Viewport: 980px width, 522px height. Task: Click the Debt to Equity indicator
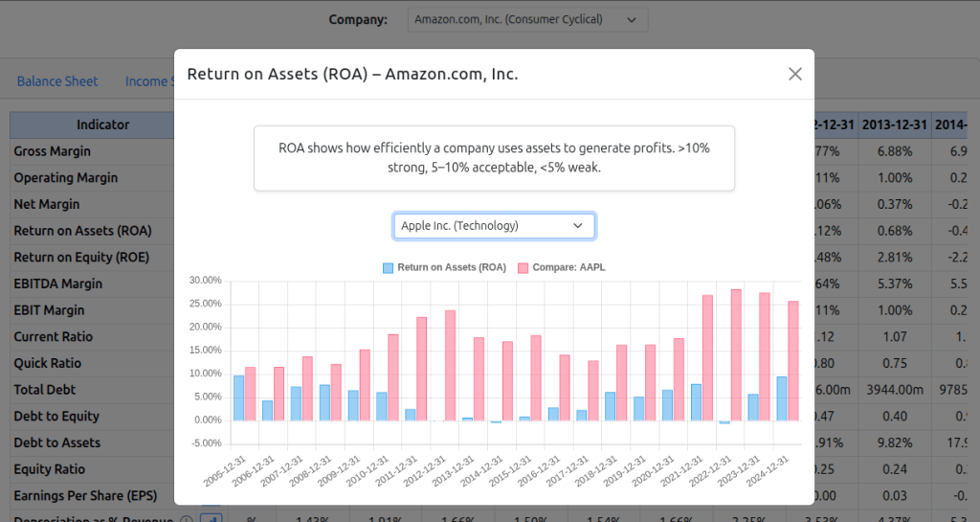tap(57, 417)
